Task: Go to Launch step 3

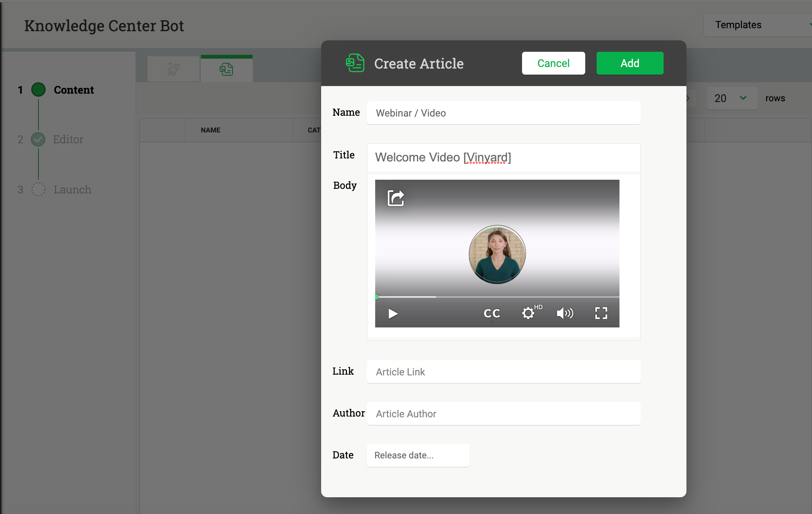Action: [72, 190]
